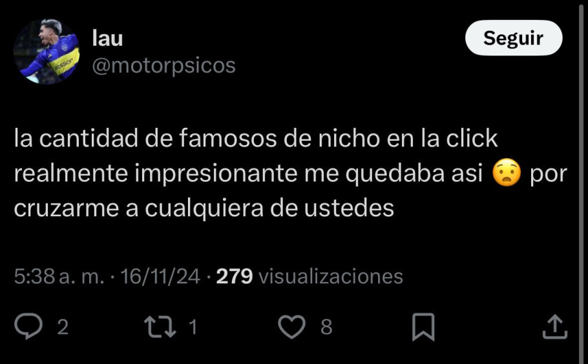The image size is (588, 364).
Task: Bookmark this tweet using the bookmark icon
Action: (x=423, y=327)
